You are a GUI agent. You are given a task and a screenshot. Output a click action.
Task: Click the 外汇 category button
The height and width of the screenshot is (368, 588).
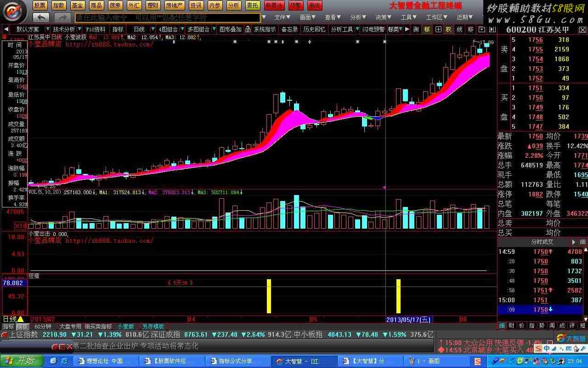(134, 6)
